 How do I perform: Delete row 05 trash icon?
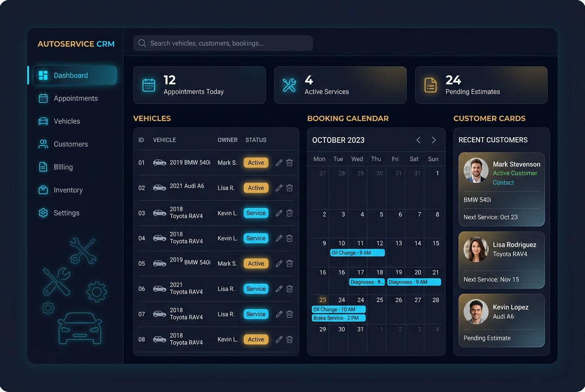coord(289,263)
